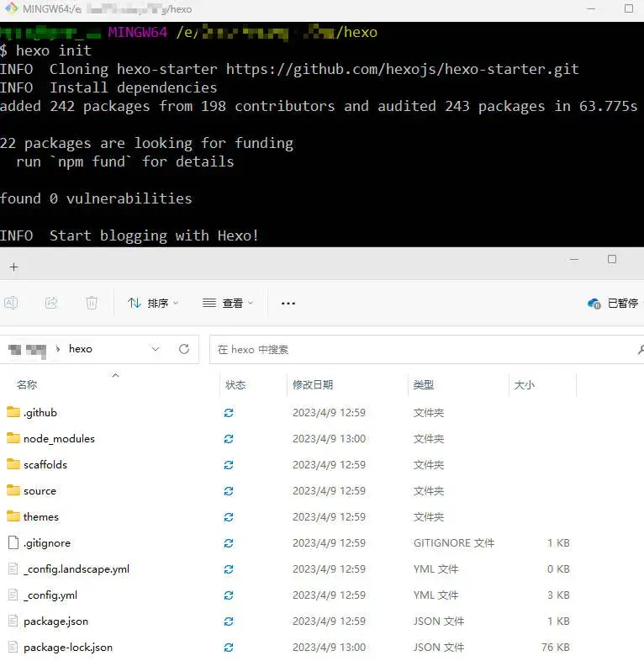Click the 修改日期 column header
The width and height of the screenshot is (644, 661).
313,384
